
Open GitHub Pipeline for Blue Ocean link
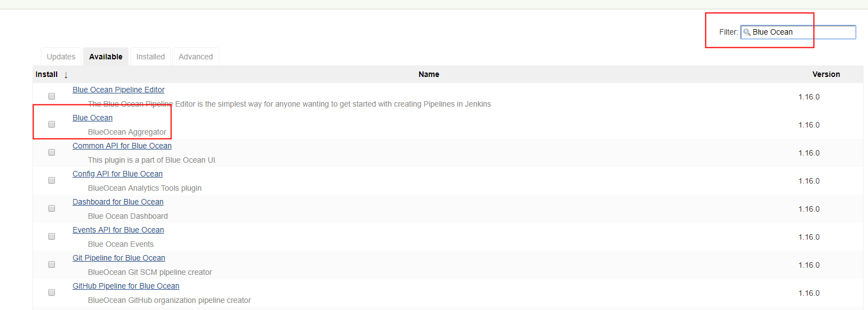tap(126, 286)
